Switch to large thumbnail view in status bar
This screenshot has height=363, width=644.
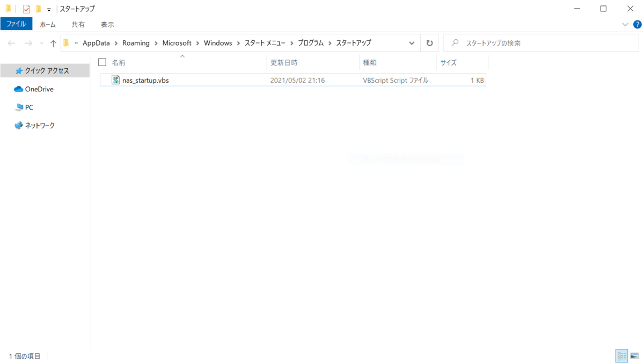point(635,355)
